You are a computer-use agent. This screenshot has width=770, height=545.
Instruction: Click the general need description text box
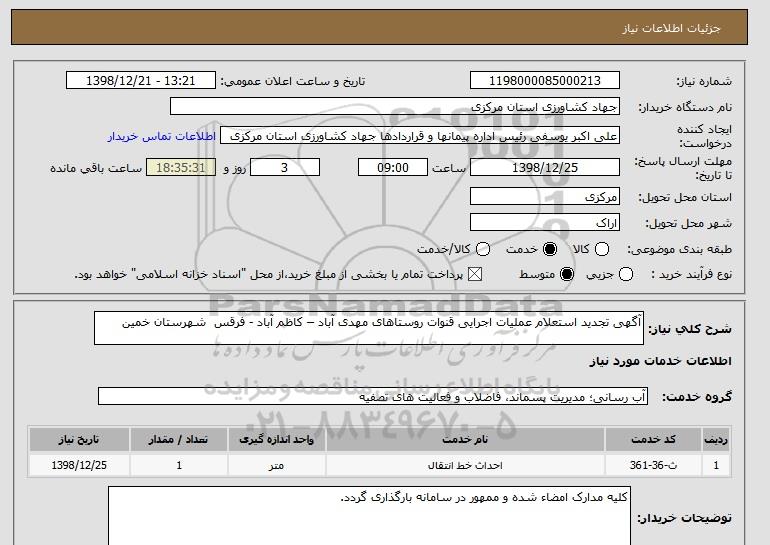click(369, 328)
